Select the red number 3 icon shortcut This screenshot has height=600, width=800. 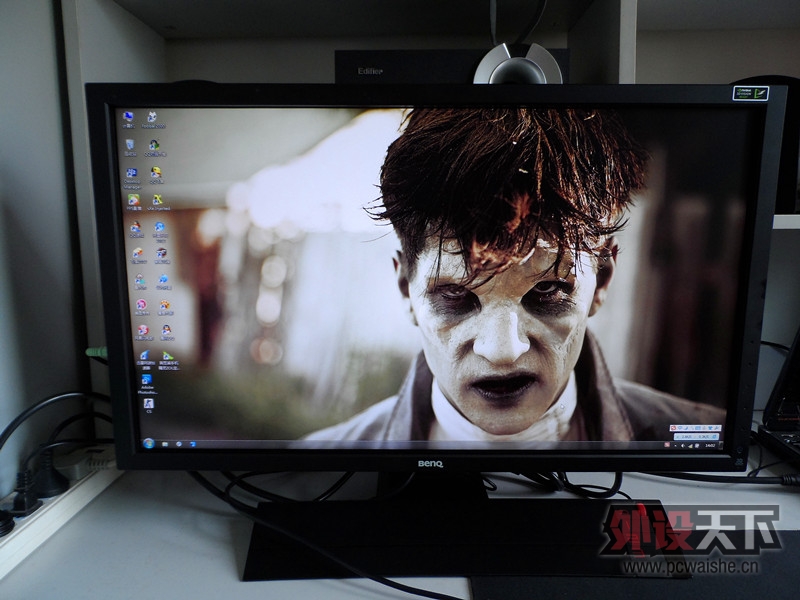[x=144, y=332]
